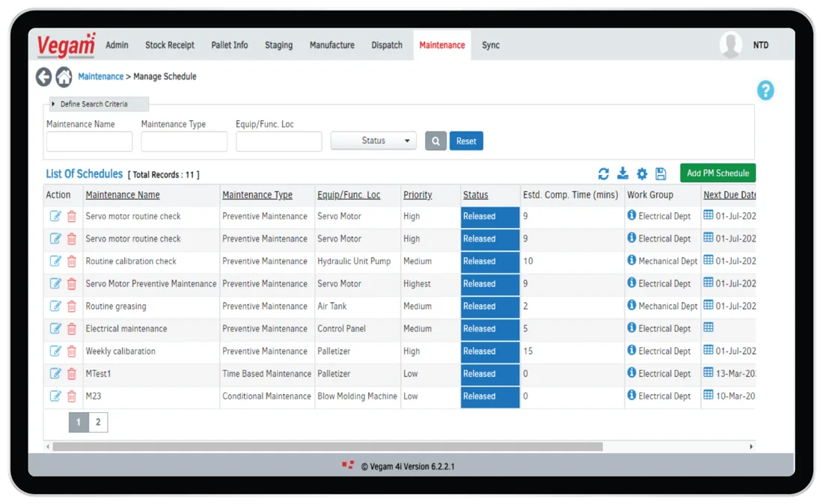
Task: Show work group info for Weekly calibaration
Action: click(631, 350)
